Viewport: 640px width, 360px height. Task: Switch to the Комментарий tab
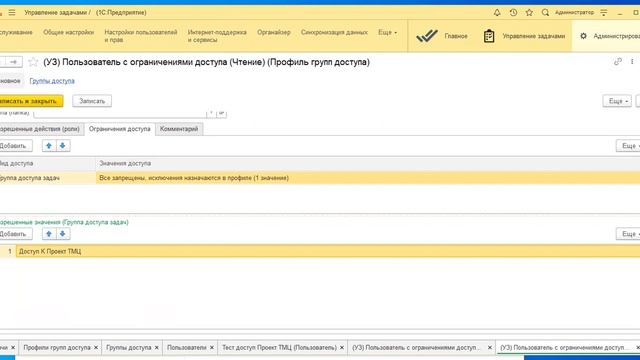tap(179, 129)
